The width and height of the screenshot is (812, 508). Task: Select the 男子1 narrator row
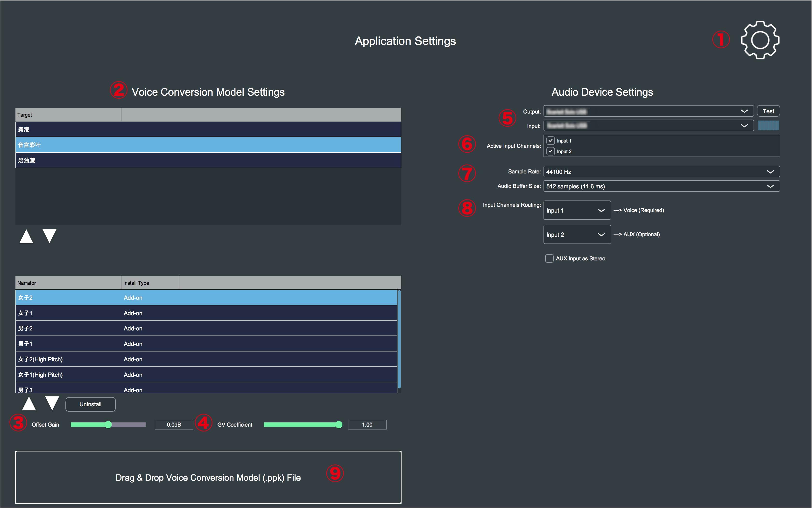(206, 344)
